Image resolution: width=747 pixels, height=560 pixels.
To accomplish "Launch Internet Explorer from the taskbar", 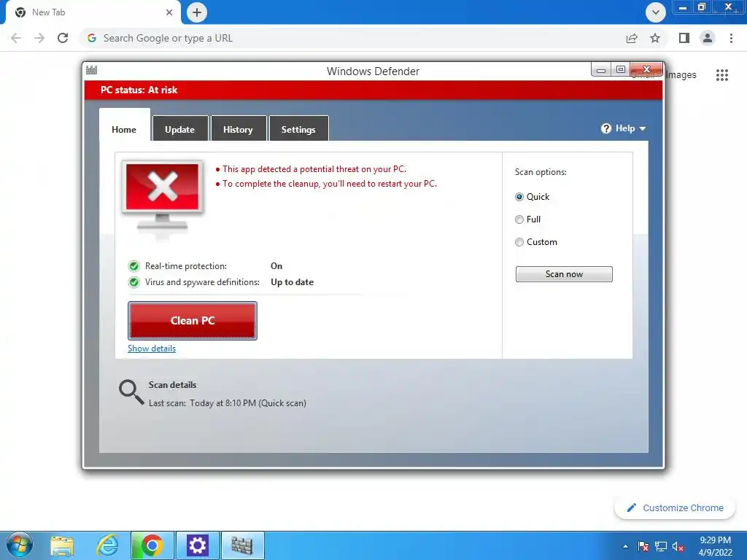I will 107,545.
